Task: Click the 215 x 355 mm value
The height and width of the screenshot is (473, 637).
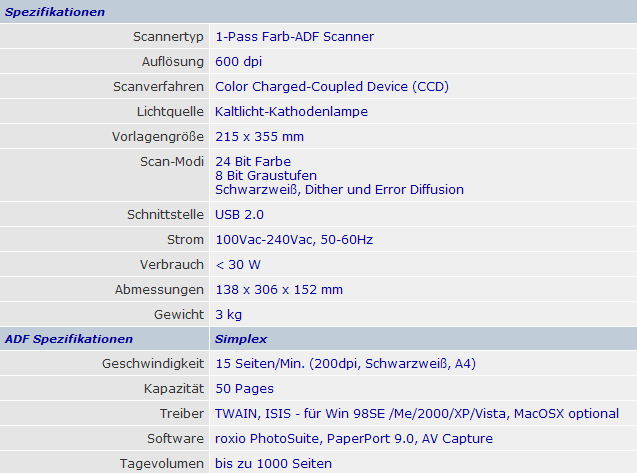Action: [259, 137]
